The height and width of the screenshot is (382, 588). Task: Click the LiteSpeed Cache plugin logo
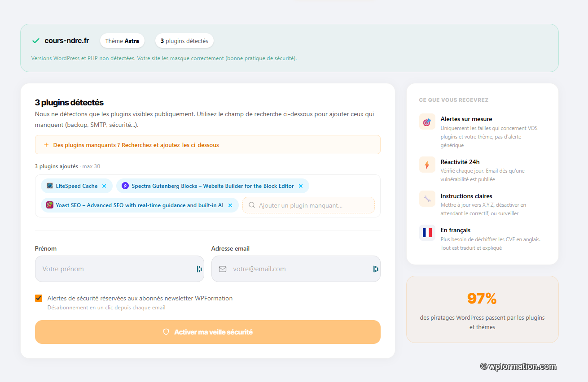(50, 186)
